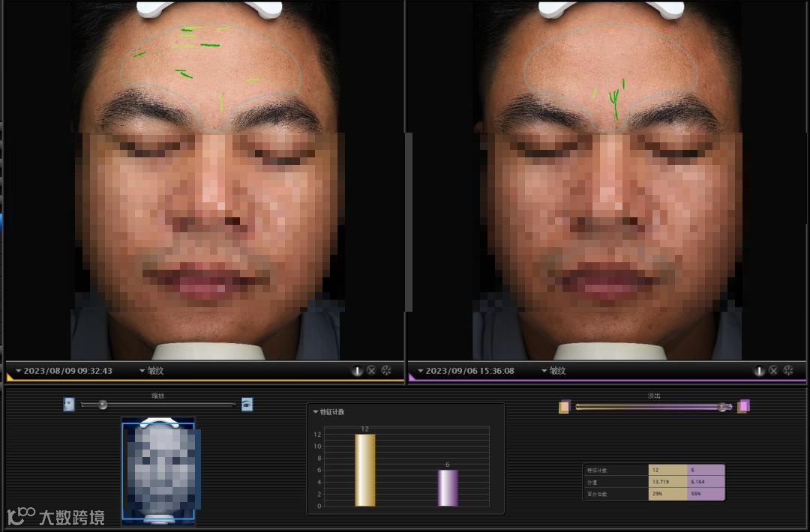
Task: Click the zoom slider handle
Action: pyautogui.click(x=103, y=405)
